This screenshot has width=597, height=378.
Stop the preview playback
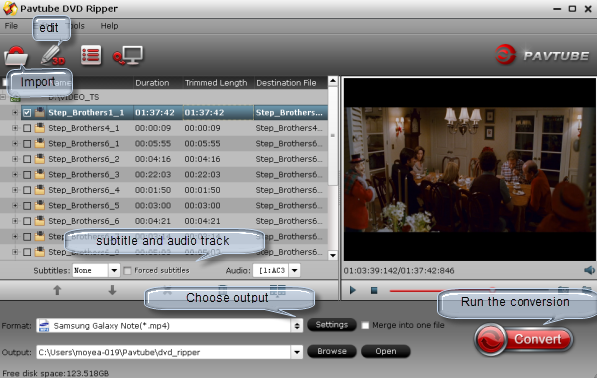pyautogui.click(x=374, y=290)
